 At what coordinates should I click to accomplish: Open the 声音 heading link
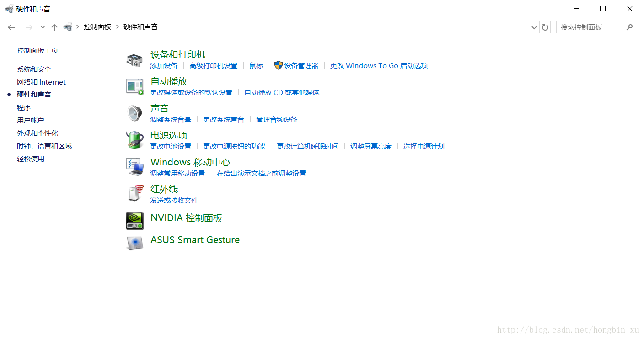click(160, 109)
